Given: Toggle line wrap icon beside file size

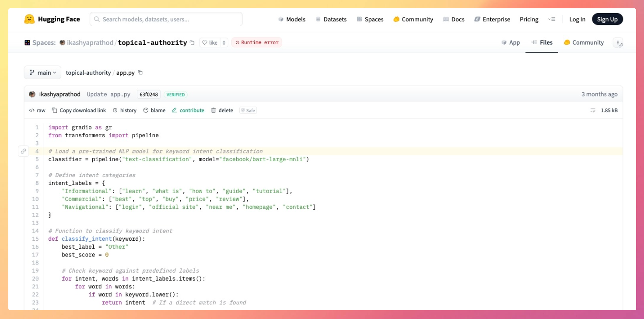Looking at the screenshot, I should (593, 111).
